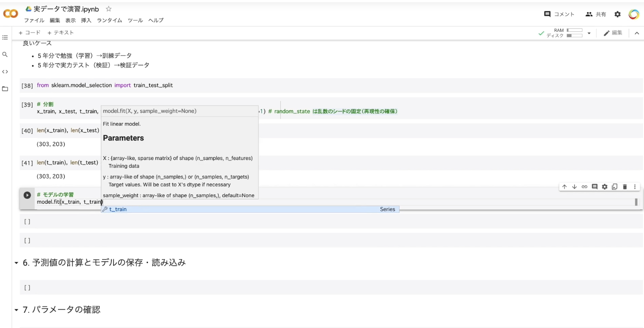Screen dimensions: 644x328
Task: Open the notebook search panel
Action: tap(5, 54)
